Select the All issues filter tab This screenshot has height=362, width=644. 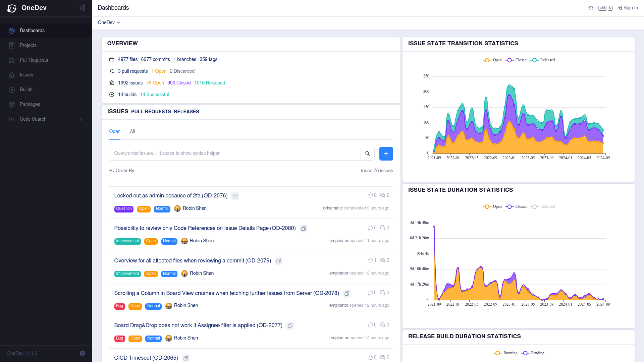click(x=132, y=131)
